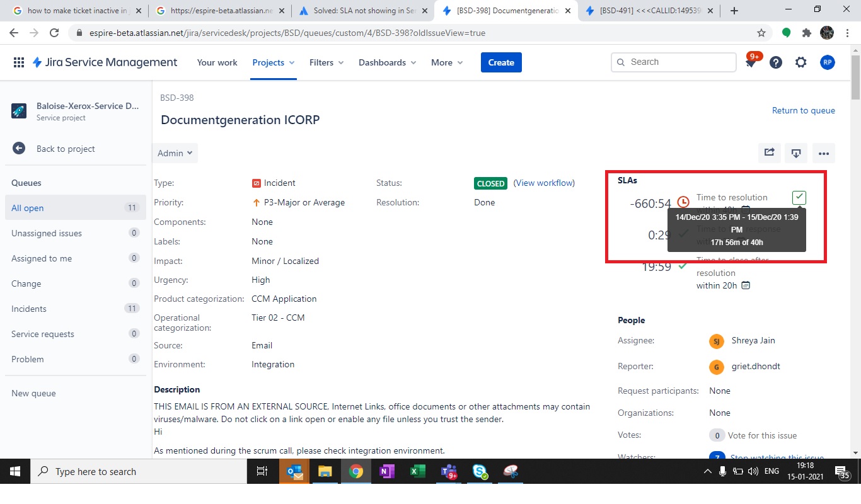The width and height of the screenshot is (861, 504).
Task: Open the Jira app switcher grid
Action: (19, 62)
